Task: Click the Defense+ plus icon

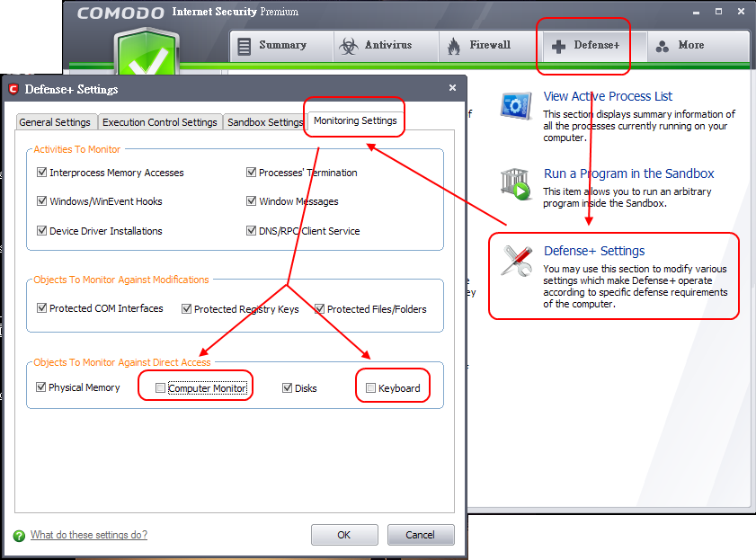Action: (x=559, y=47)
